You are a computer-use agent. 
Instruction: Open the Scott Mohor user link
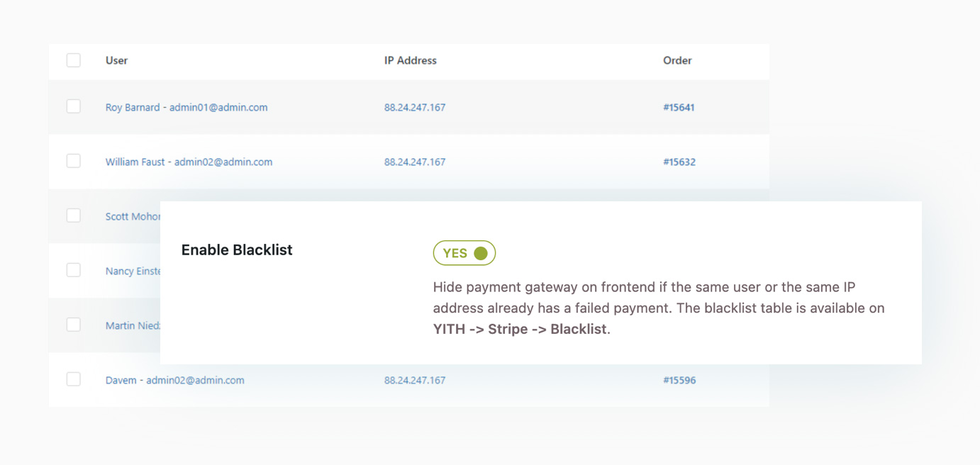point(133,217)
